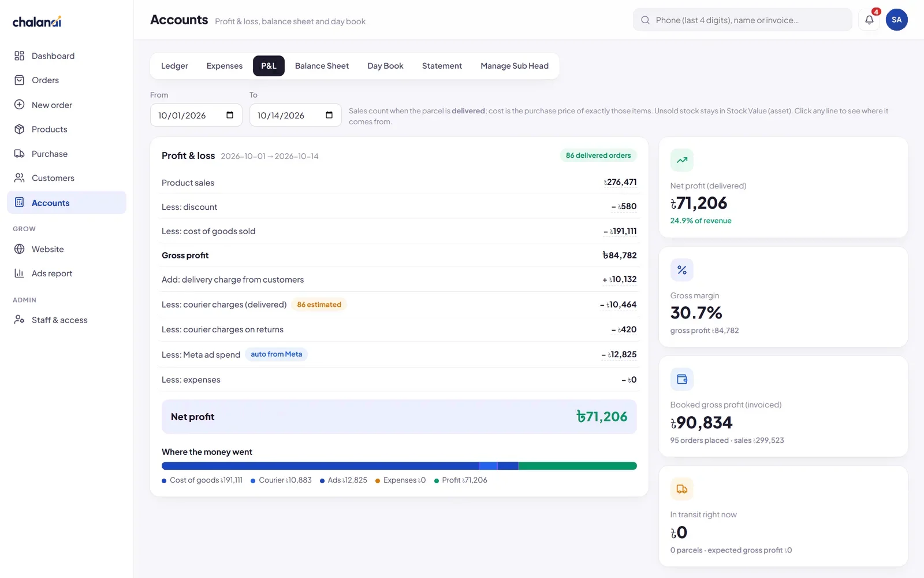Click the Expenses ৳0 legend entry
Screen dimensions: 924x578
click(x=401, y=480)
